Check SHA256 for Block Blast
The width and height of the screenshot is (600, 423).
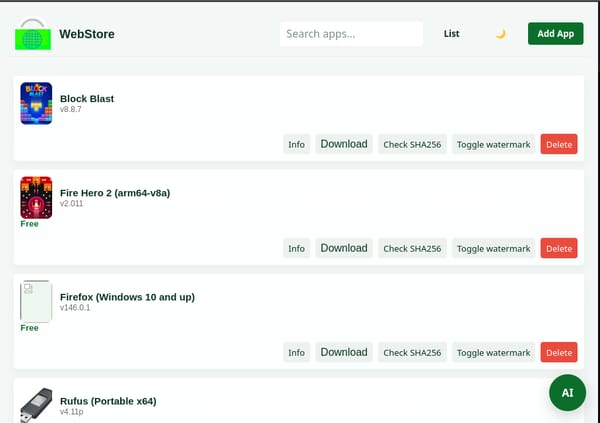412,144
